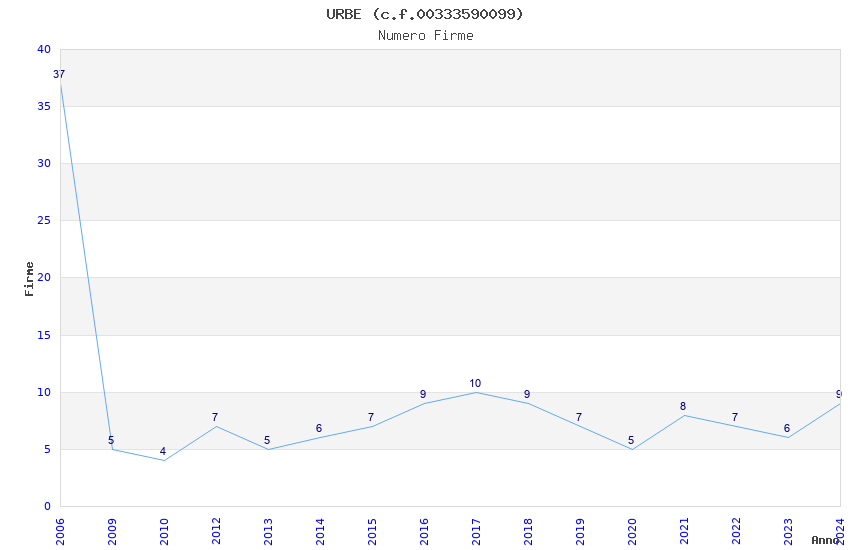This screenshot has height=550, width=850.
Task: Select the year label 2020 on x-axis
Action: [x=632, y=532]
